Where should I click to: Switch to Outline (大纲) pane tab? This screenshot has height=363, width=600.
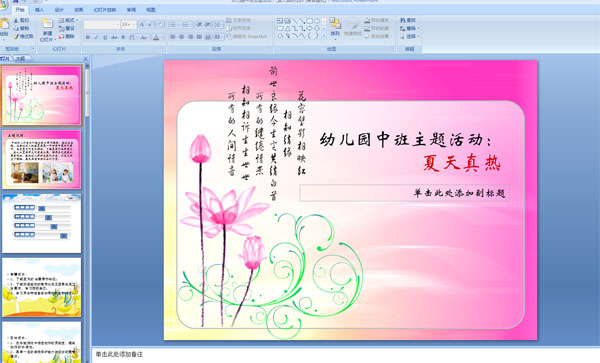point(21,59)
